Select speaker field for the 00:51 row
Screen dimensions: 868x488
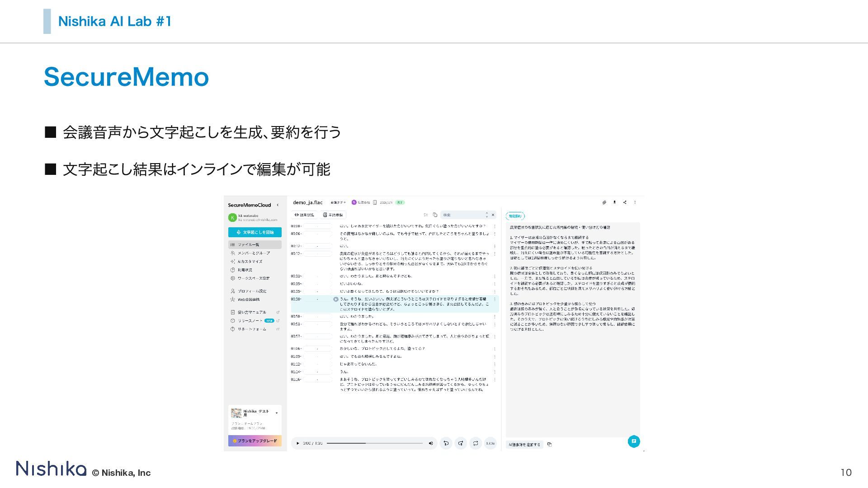(317, 324)
